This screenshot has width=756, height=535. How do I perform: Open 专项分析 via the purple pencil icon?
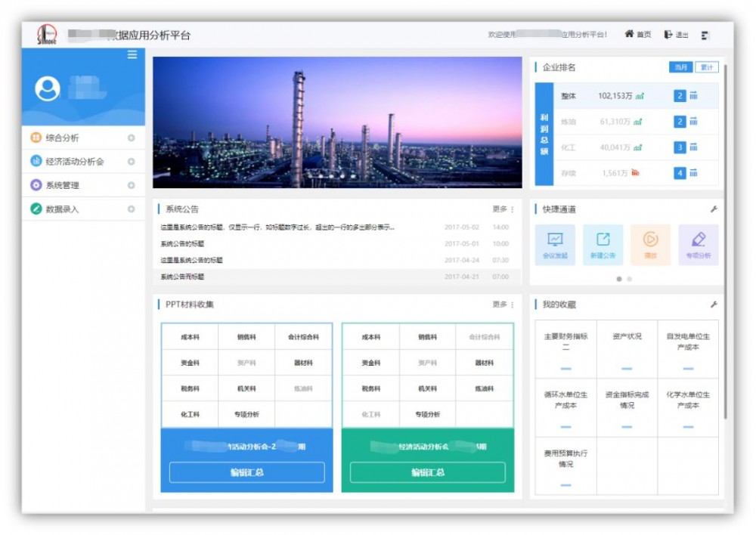699,240
